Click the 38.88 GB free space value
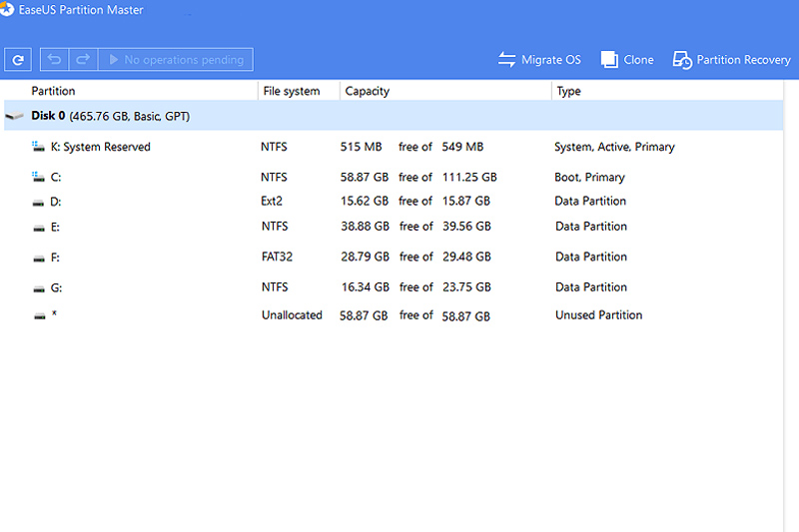The height and width of the screenshot is (532, 799). pyautogui.click(x=365, y=226)
